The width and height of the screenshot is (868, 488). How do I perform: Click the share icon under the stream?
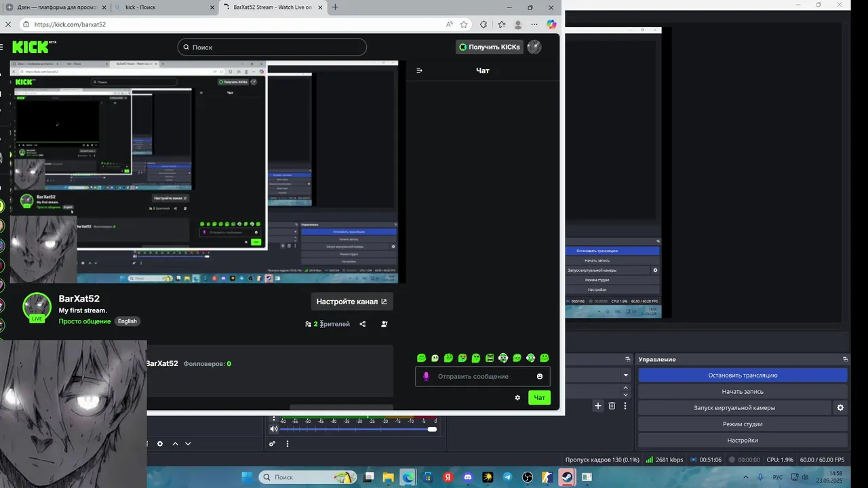(363, 324)
